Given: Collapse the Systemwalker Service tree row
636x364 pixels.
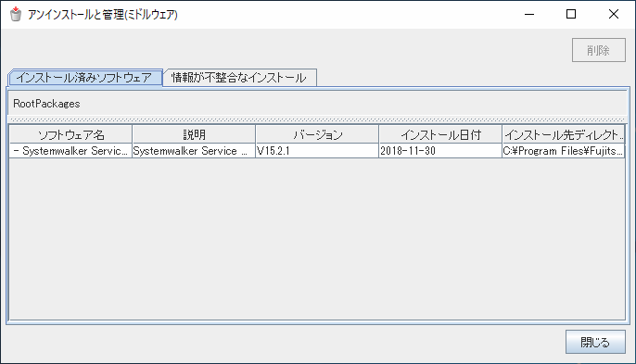Looking at the screenshot, I should [16, 151].
